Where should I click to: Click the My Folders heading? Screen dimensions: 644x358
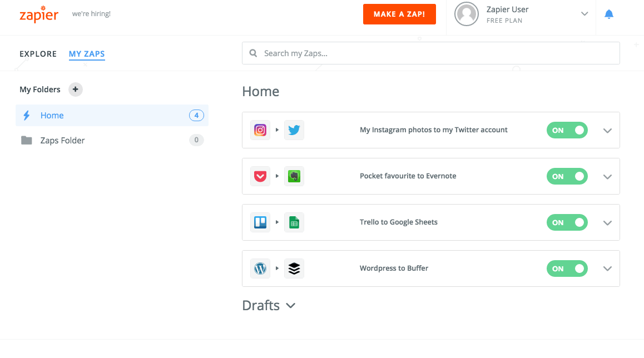(x=40, y=89)
